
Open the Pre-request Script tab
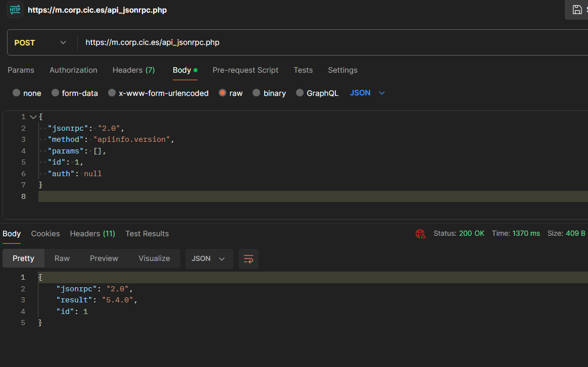[x=245, y=70]
